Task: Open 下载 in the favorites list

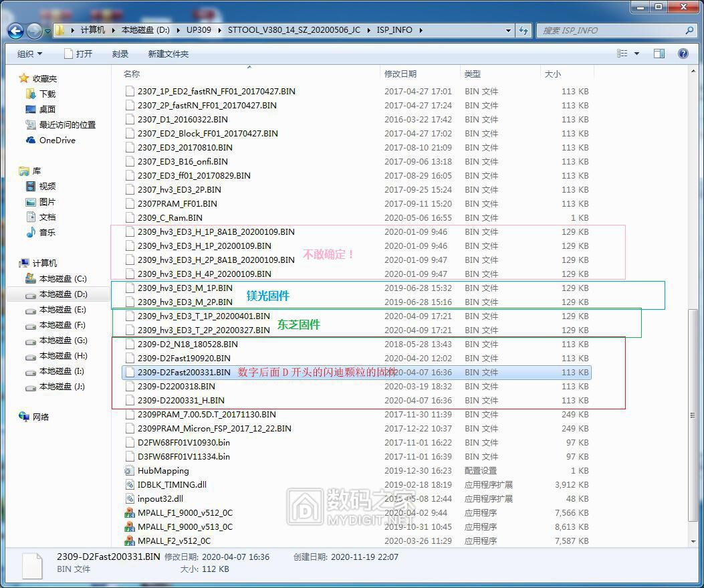Action: click(x=47, y=94)
